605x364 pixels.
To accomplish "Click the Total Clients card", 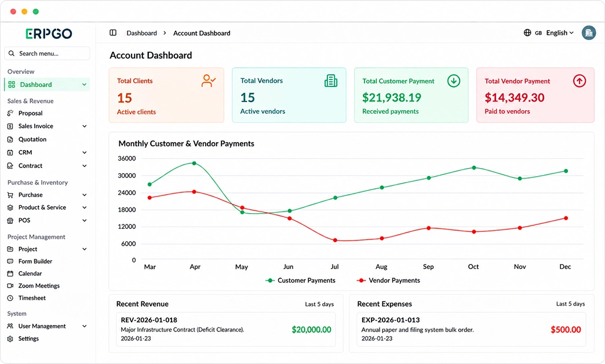I will 166,95.
